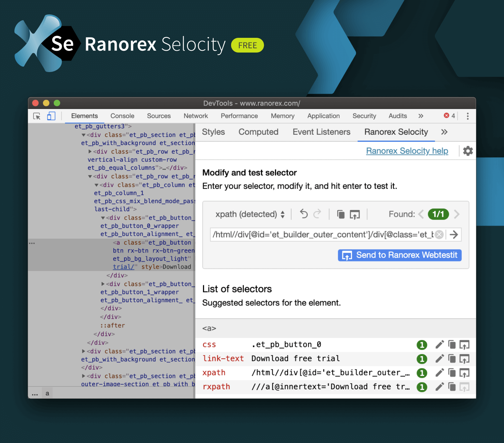The height and width of the screenshot is (443, 504).
Task: Run selector test with arrow button
Action: coord(454,235)
